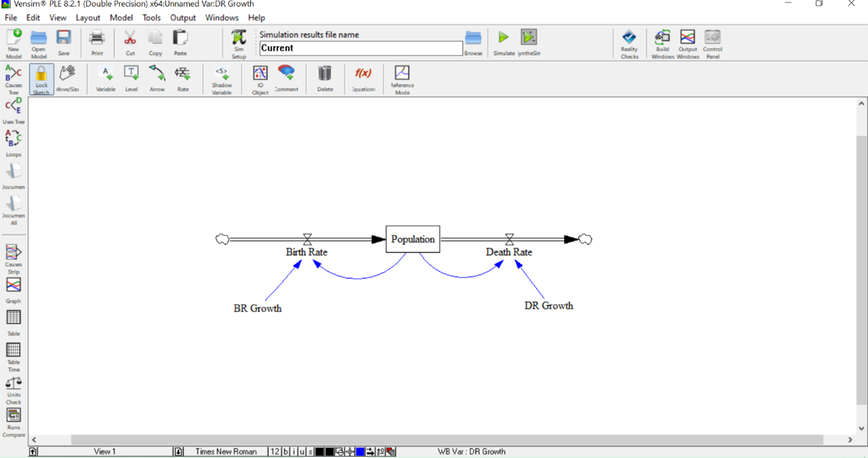Open the Equations f(x) tool

363,79
